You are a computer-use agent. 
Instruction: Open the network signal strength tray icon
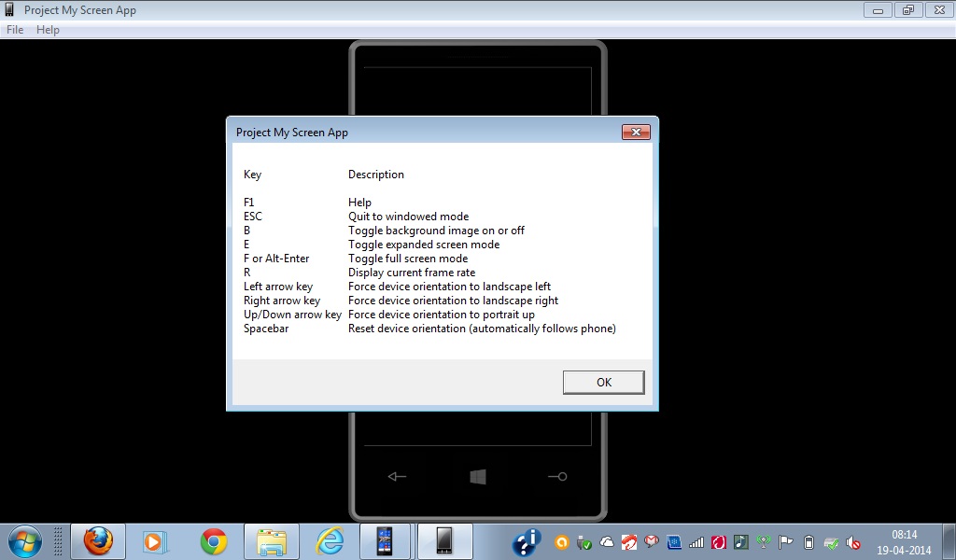(696, 541)
